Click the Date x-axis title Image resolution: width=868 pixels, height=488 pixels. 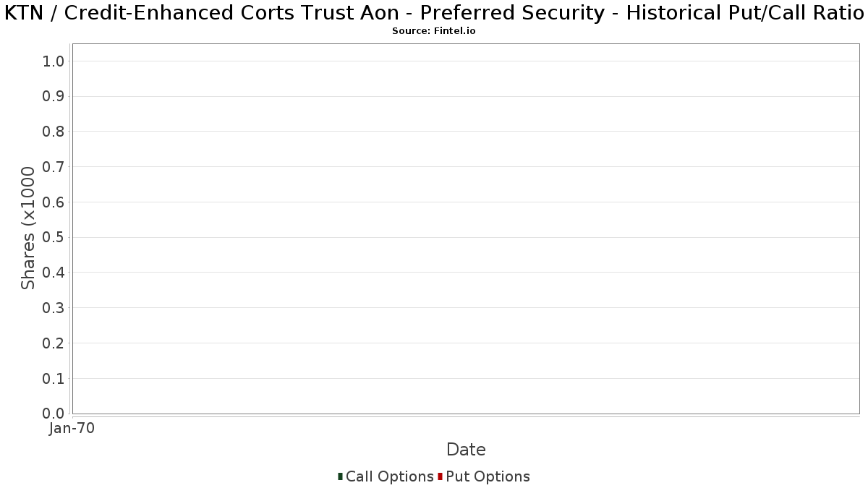pyautogui.click(x=466, y=450)
